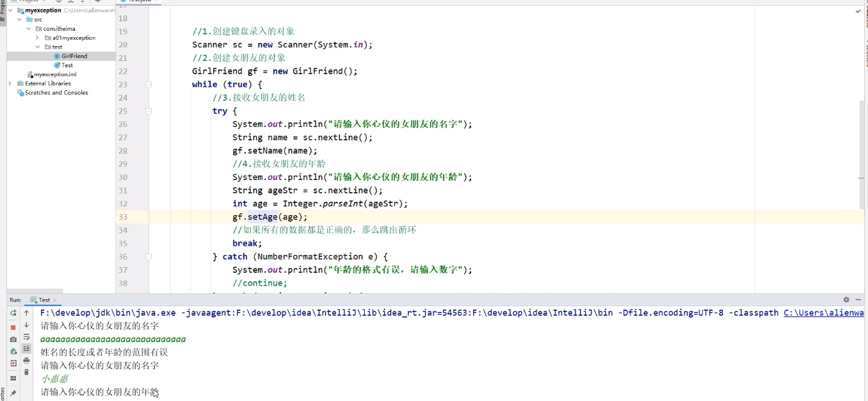Image resolution: width=868 pixels, height=401 pixels.
Task: Collapse the myexception project node
Action: (10, 10)
